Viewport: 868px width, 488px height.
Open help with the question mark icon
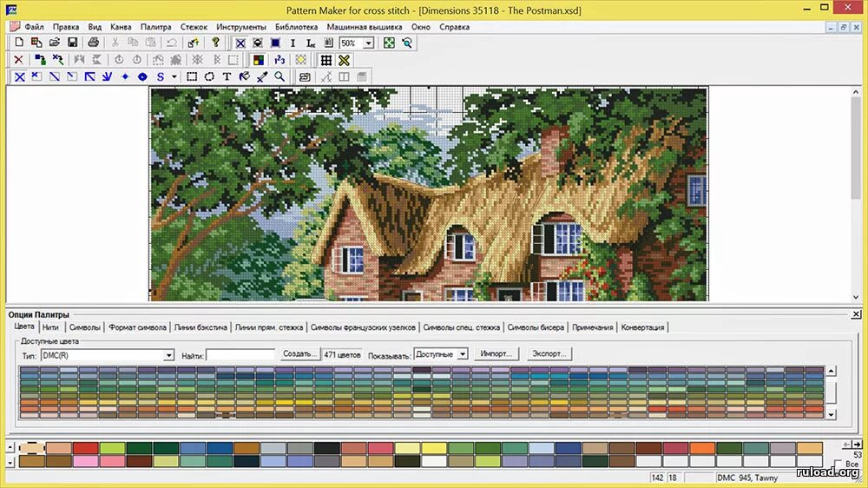click(215, 43)
